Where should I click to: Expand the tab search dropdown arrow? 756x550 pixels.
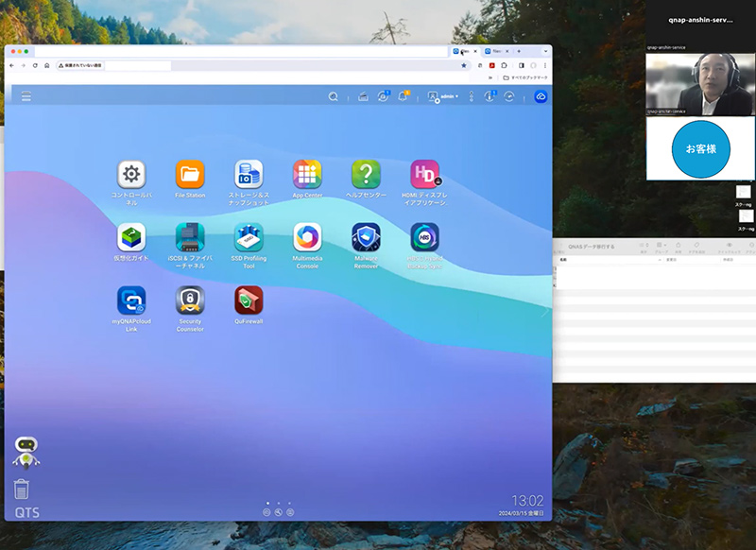click(x=546, y=51)
